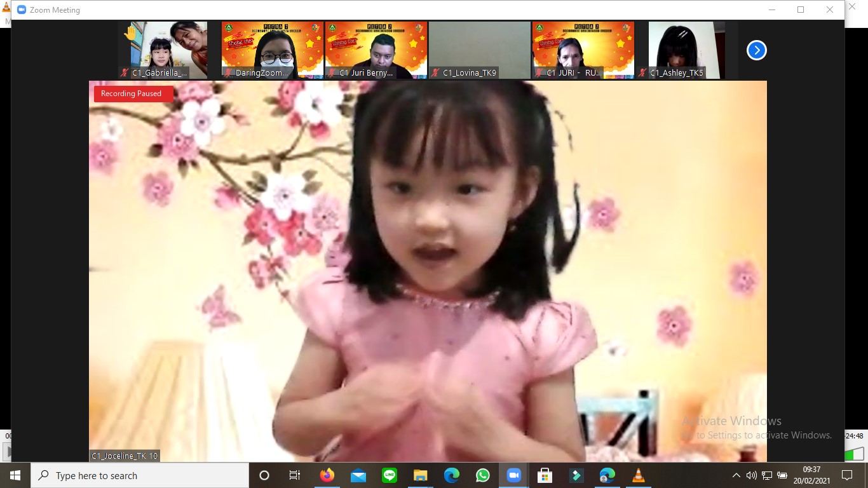This screenshot has height=488, width=868.
Task: Click the Type here to search box
Action: point(140,475)
